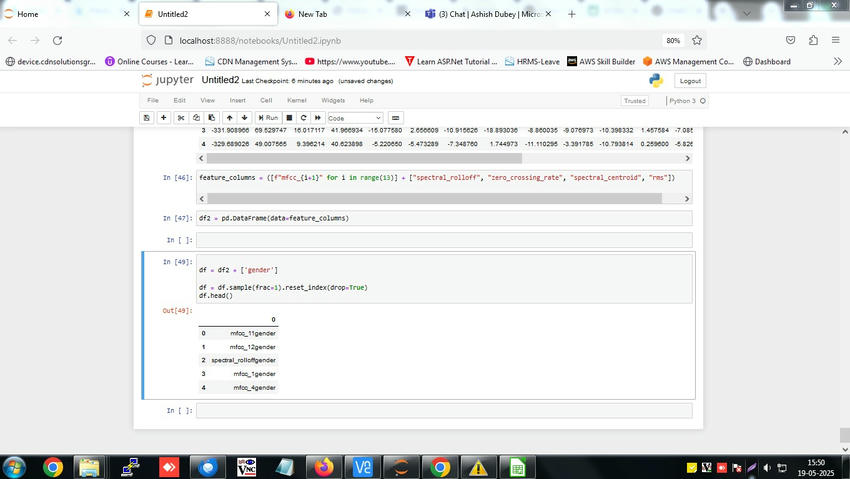The image size is (850, 479).
Task: Insert a cell below using the plus icon
Action: coord(163,118)
